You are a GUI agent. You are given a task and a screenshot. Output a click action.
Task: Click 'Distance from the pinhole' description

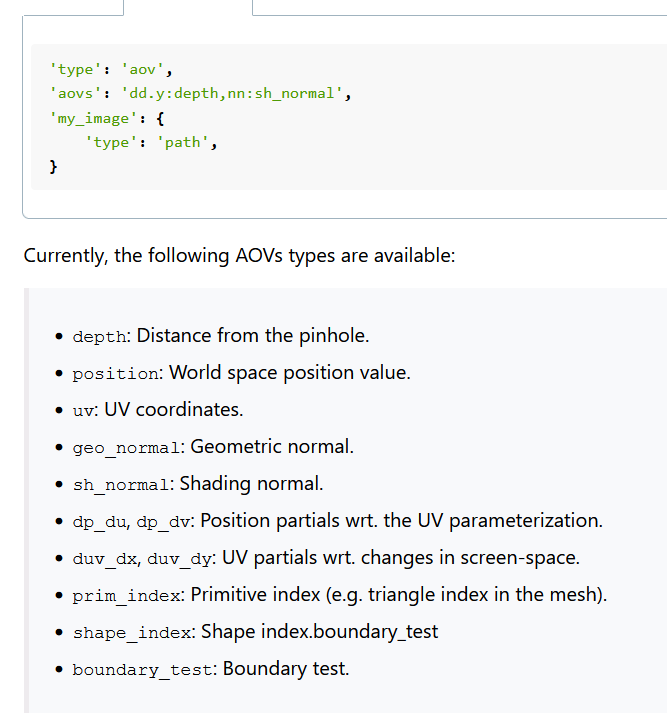[253, 336]
